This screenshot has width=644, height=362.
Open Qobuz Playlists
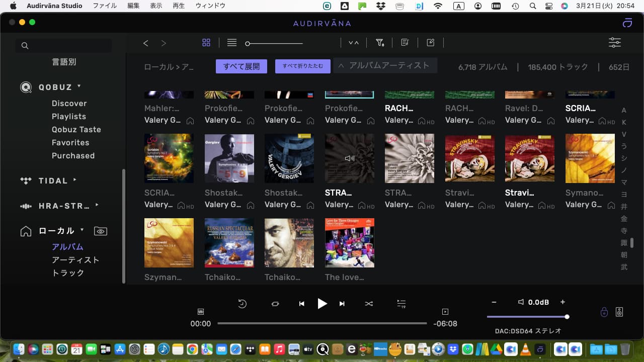point(69,116)
